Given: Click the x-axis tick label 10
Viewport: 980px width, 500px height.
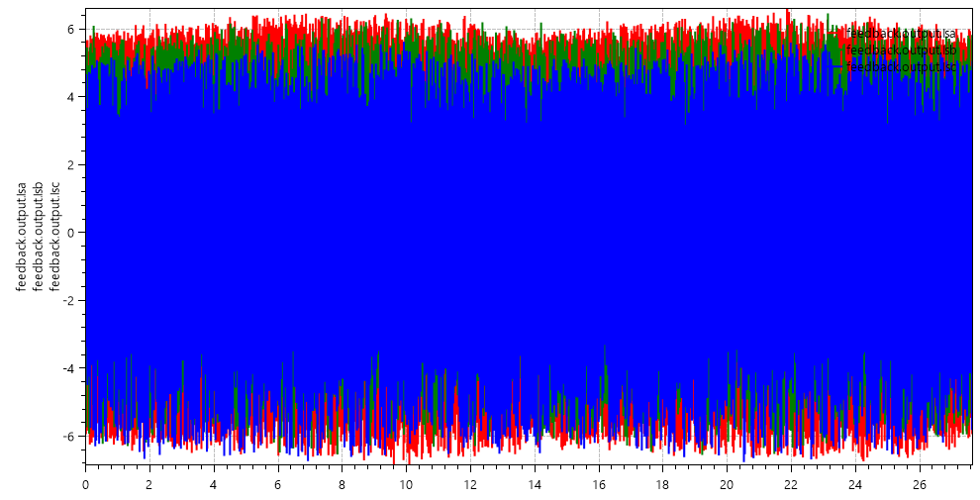Looking at the screenshot, I should point(406,484).
